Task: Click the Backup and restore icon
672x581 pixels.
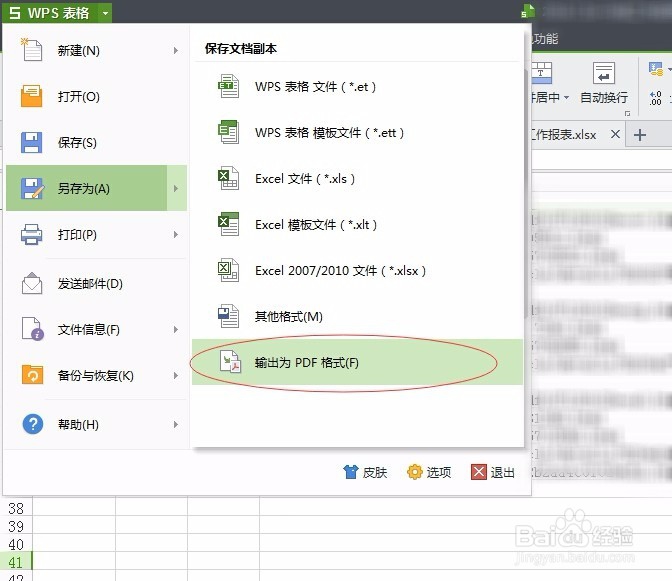Action: click(32, 375)
